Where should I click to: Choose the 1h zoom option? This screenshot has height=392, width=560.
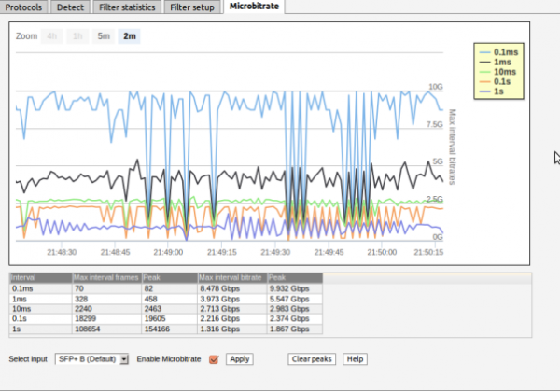point(77,36)
